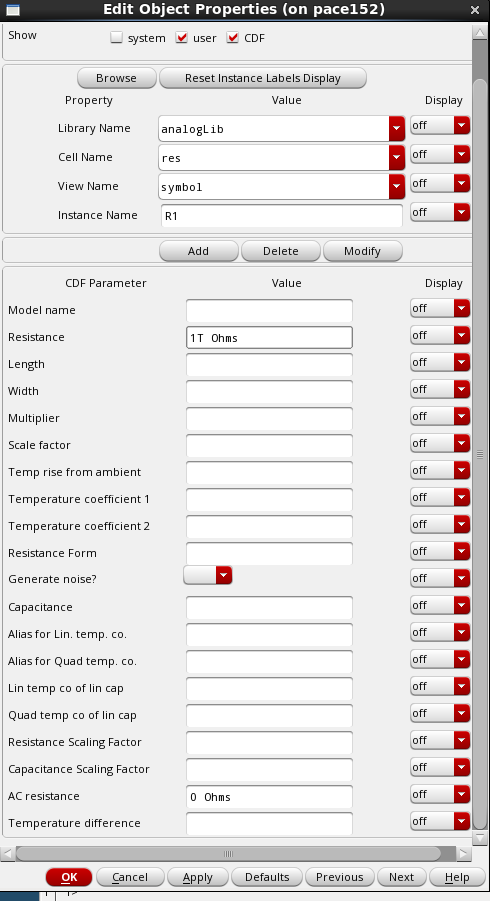Toggle the CDF checkbox
Viewport: 490px width, 901px height.
tap(233, 38)
